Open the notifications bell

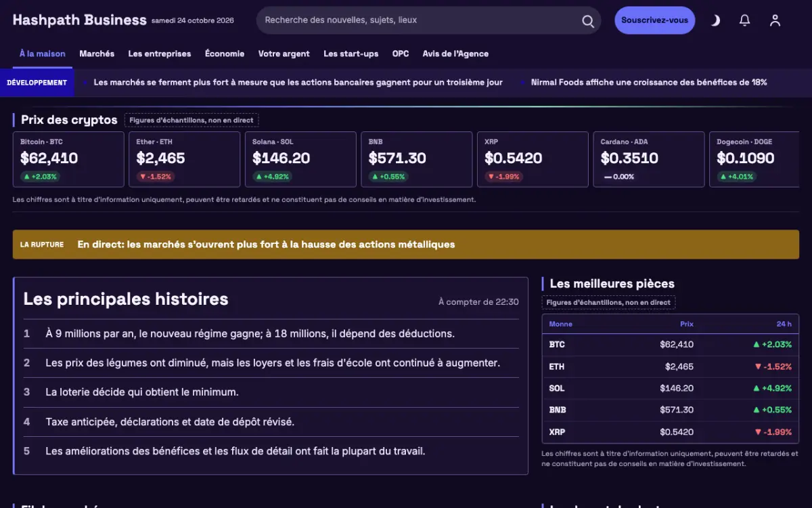click(745, 20)
